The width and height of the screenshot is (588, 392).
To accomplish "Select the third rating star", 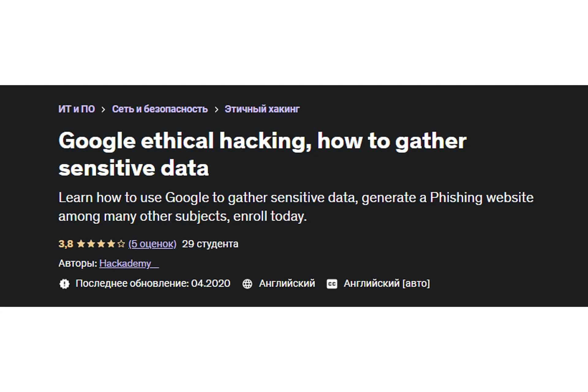I will coord(101,243).
